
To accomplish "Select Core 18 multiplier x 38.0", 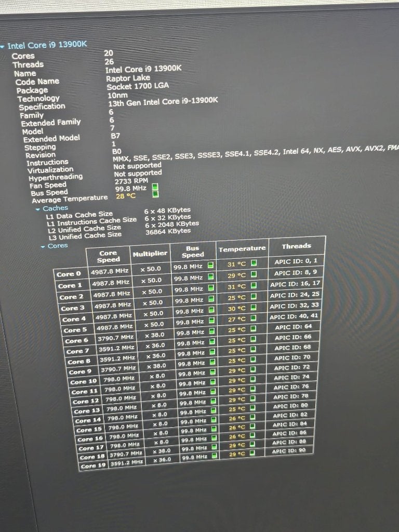I will click(x=162, y=451).
